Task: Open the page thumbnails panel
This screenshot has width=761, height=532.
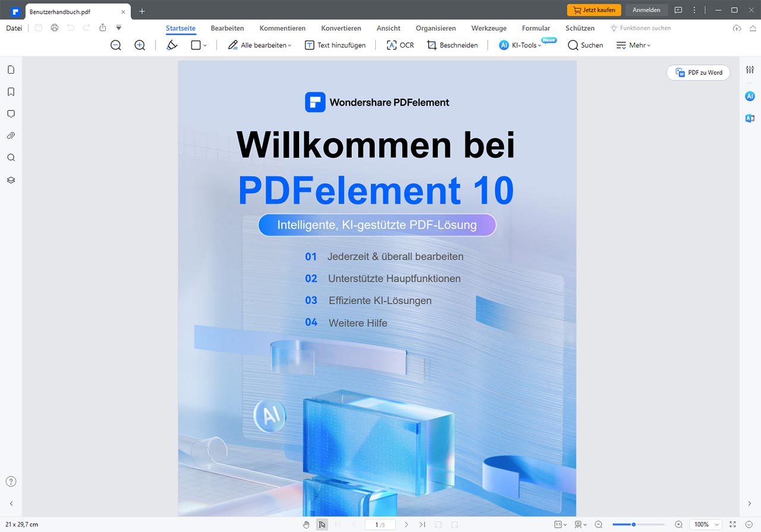Action: click(11, 70)
